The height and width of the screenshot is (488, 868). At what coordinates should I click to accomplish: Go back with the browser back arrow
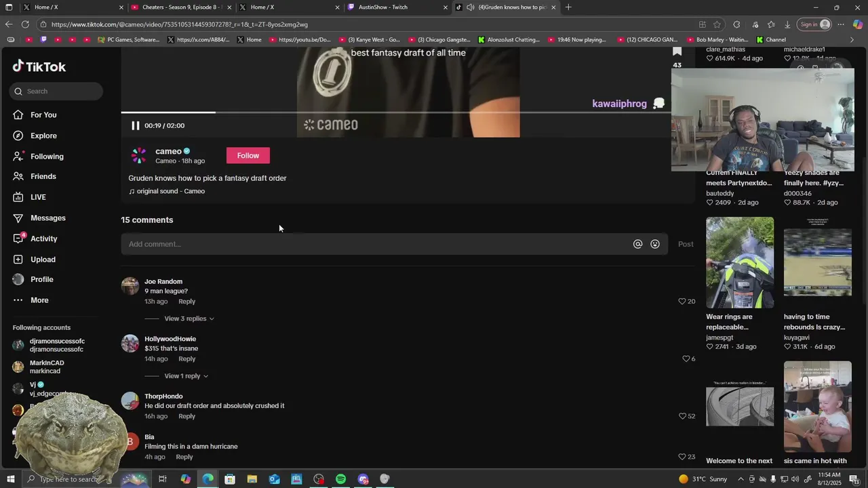point(9,24)
